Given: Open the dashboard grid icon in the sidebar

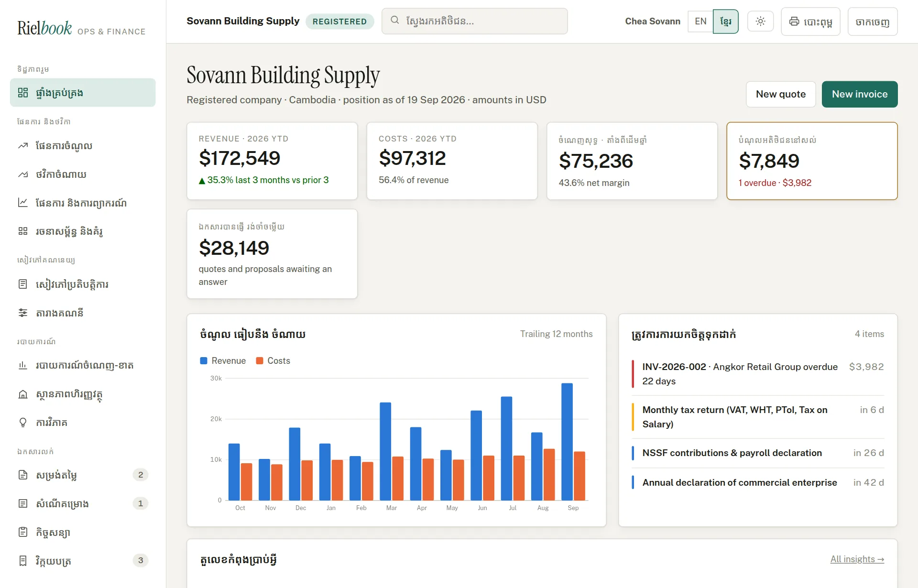Looking at the screenshot, I should (x=23, y=93).
